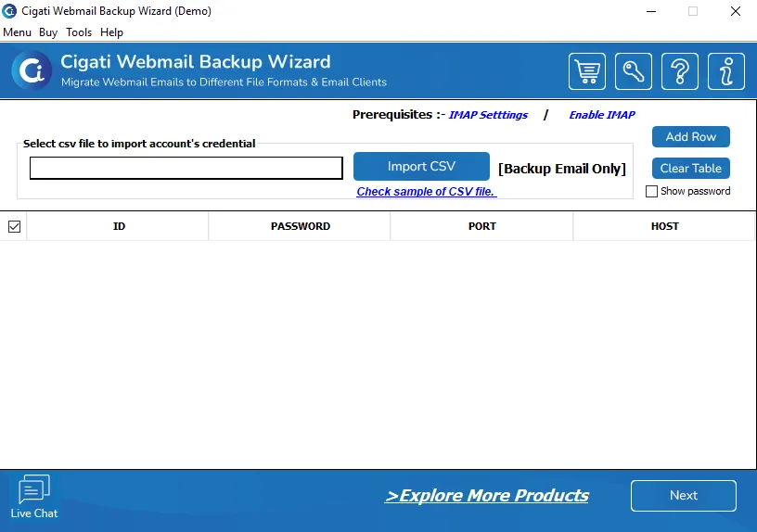757x532 pixels.
Task: Click the title bar Cigati app icon
Action: pyautogui.click(x=9, y=10)
